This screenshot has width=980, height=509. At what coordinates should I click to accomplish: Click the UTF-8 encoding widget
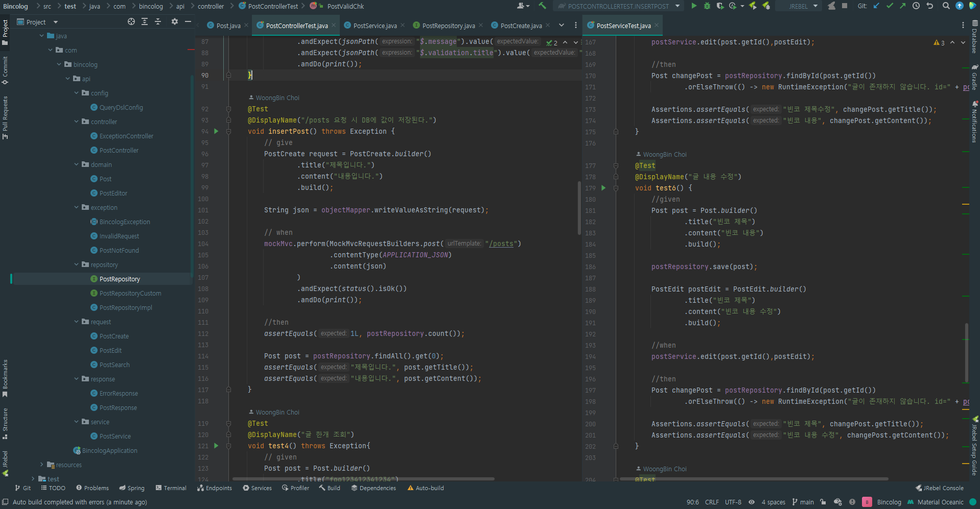[733, 502]
